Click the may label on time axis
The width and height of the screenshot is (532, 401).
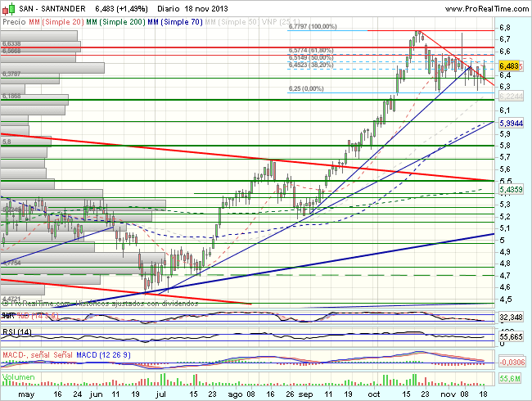[x=26, y=394]
